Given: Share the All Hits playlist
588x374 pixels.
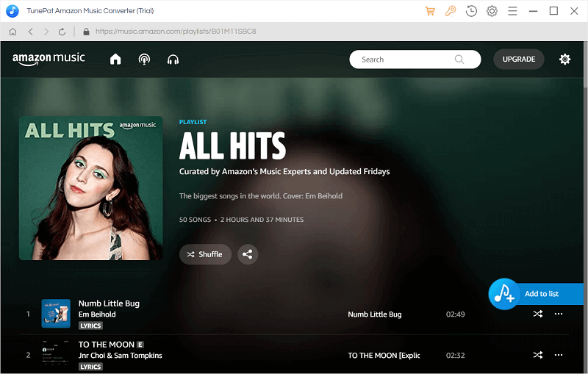Looking at the screenshot, I should click(x=248, y=254).
